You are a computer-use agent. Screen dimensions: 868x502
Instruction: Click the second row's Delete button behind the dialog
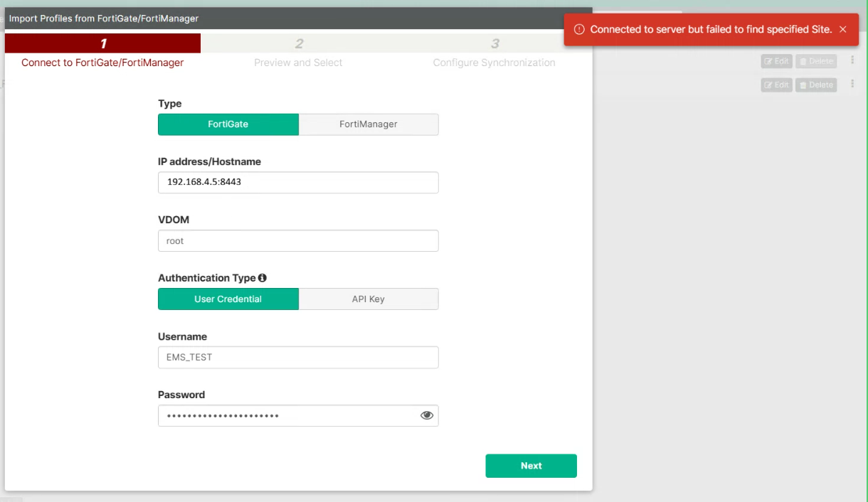click(816, 85)
